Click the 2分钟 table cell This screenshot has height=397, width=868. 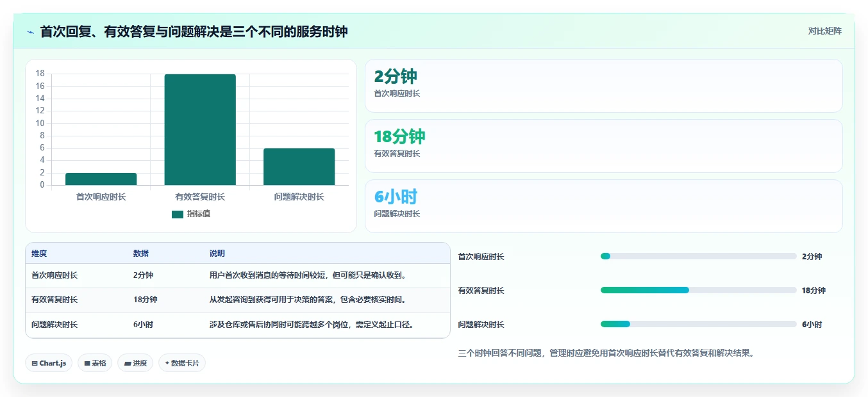point(143,275)
